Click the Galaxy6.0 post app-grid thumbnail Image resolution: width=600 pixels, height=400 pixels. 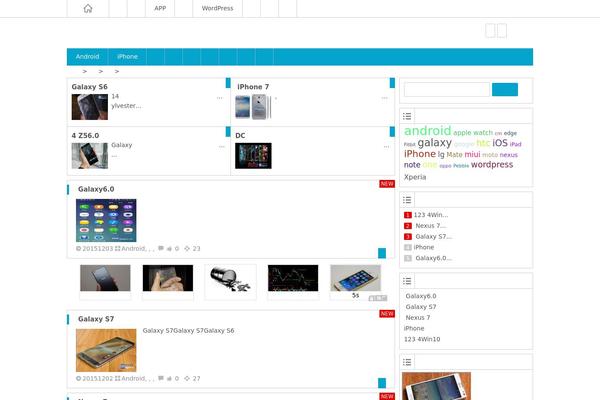(x=106, y=220)
